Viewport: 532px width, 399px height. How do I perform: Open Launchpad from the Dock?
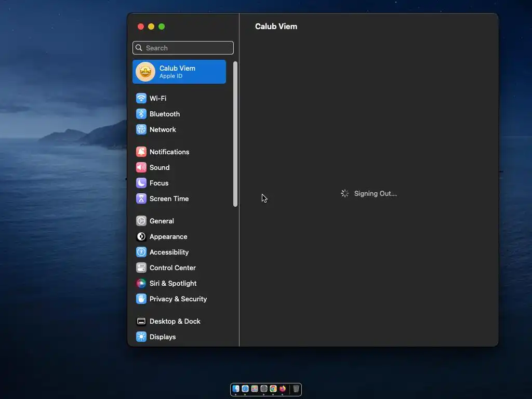click(255, 389)
